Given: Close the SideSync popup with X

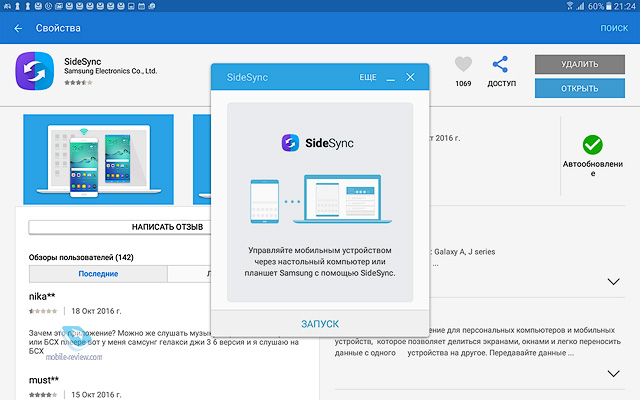Looking at the screenshot, I should coord(410,77).
